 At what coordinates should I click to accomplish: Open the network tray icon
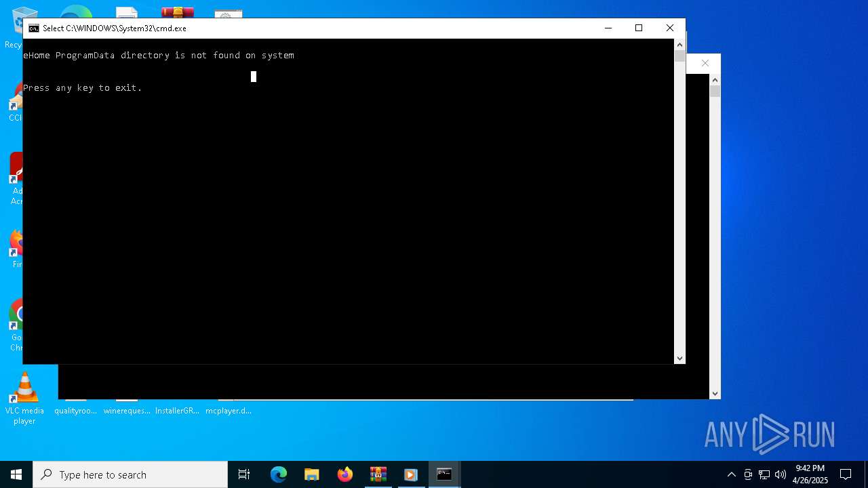(x=764, y=474)
